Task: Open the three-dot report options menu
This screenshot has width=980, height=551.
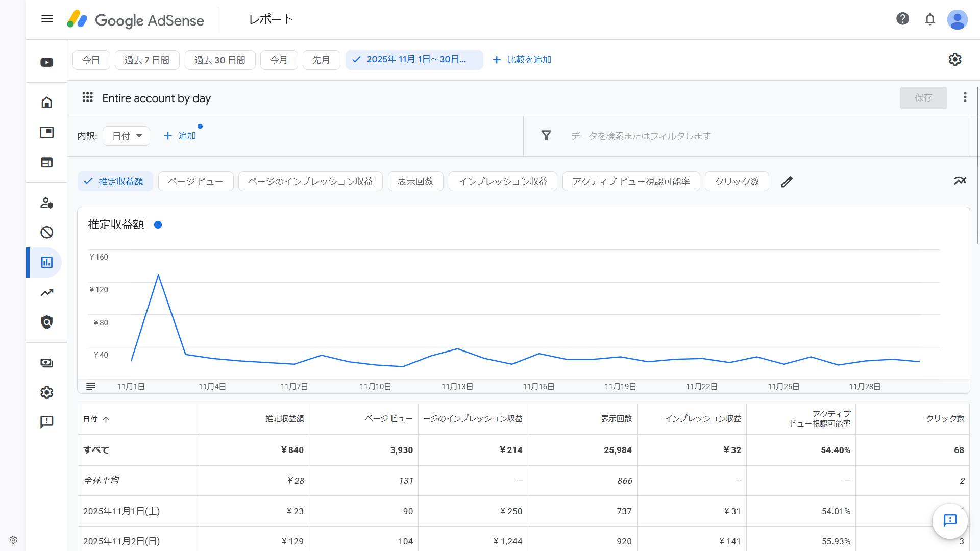Action: coord(964,97)
